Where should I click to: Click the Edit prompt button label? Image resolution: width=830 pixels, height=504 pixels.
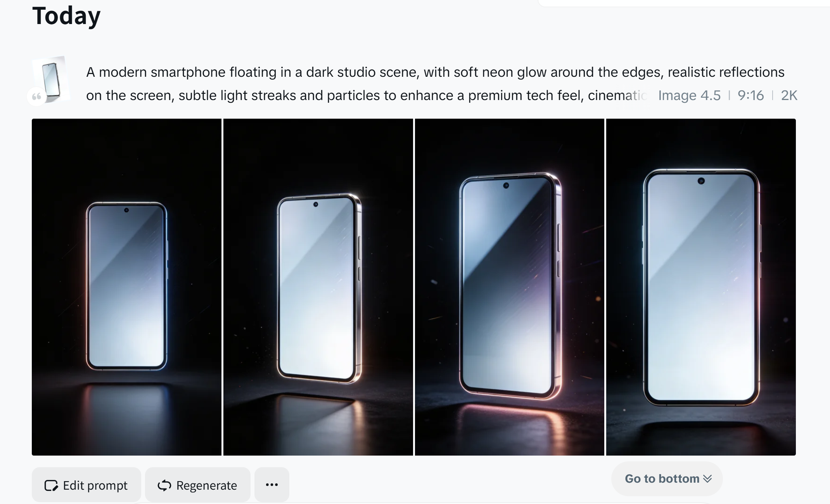pos(95,485)
